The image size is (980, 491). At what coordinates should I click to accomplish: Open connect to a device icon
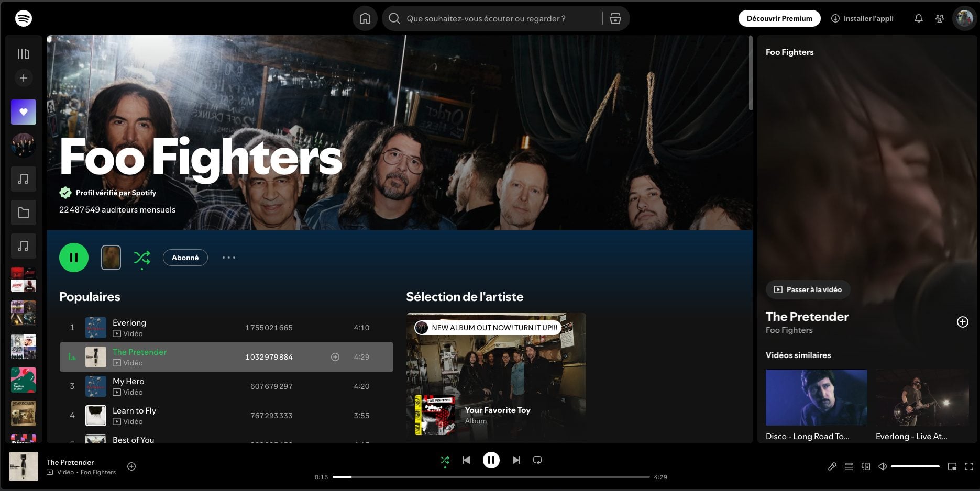[x=866, y=466]
